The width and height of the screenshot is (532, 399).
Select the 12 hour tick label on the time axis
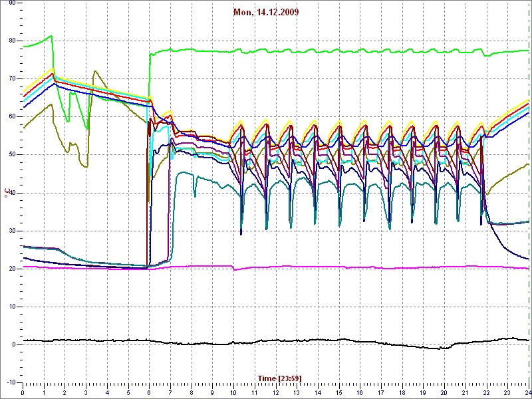[x=275, y=392]
